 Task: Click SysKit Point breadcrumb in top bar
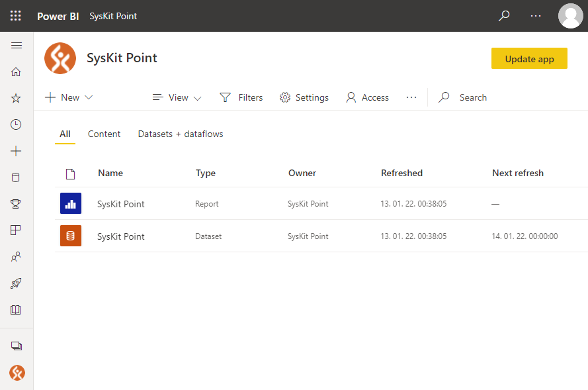coord(113,16)
